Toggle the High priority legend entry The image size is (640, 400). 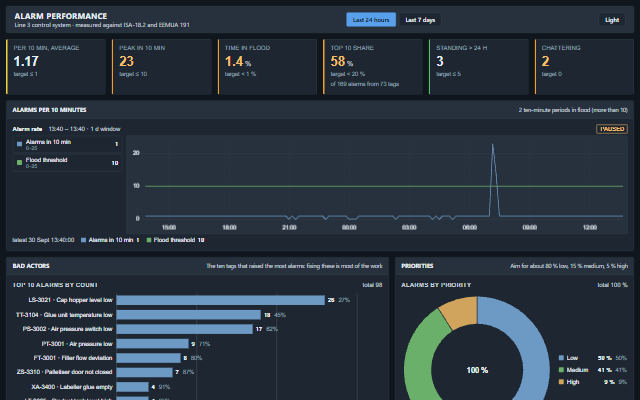593,382
